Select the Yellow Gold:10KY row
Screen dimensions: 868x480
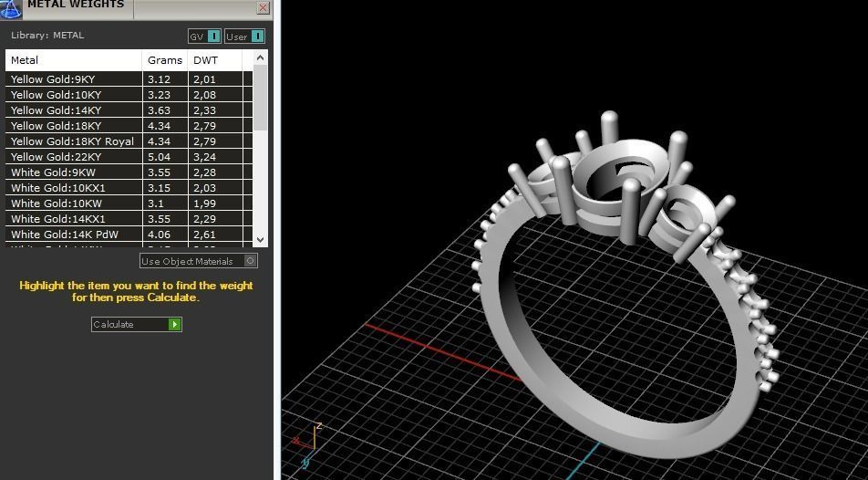click(129, 95)
